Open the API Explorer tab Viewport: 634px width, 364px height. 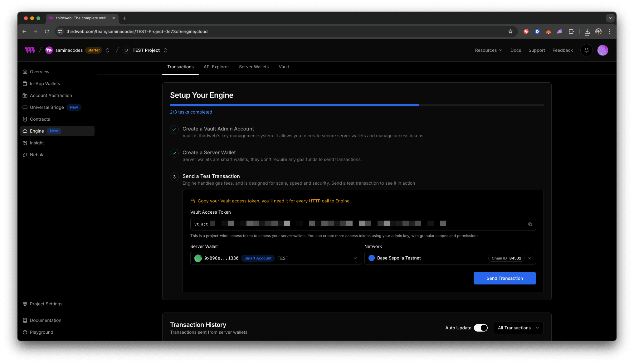tap(216, 67)
